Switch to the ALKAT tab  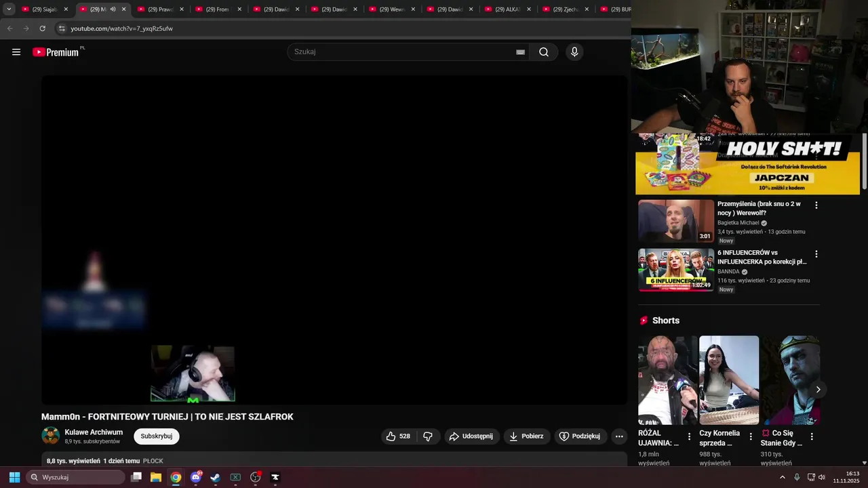[x=508, y=9]
